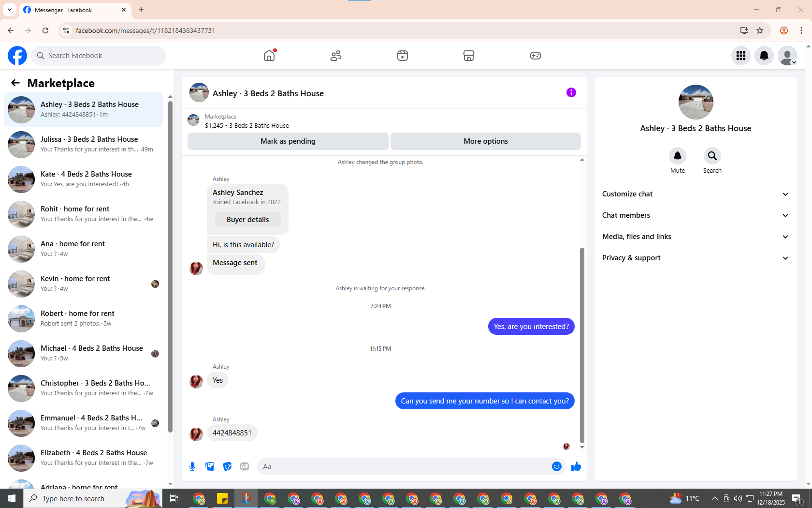Expand Customize chat section
Viewport: 812px width, 508px height.
(x=696, y=194)
